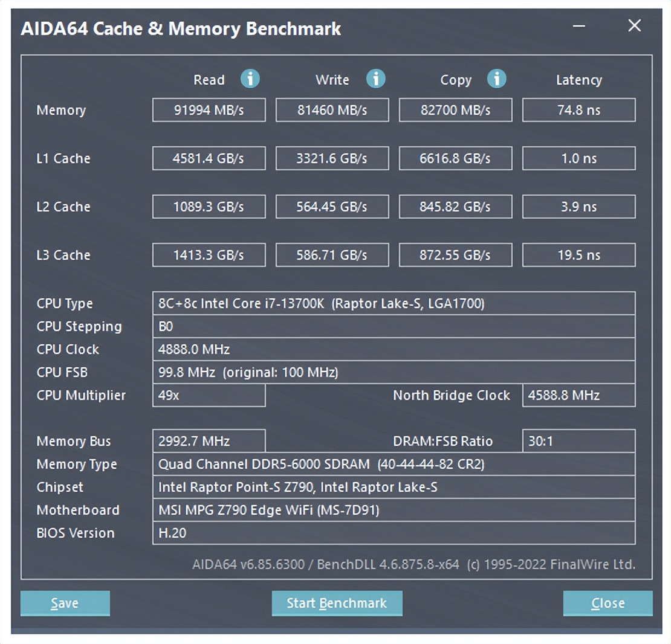Click the Memory latency field showing 74.8 ns
The width and height of the screenshot is (671, 644).
(x=578, y=110)
